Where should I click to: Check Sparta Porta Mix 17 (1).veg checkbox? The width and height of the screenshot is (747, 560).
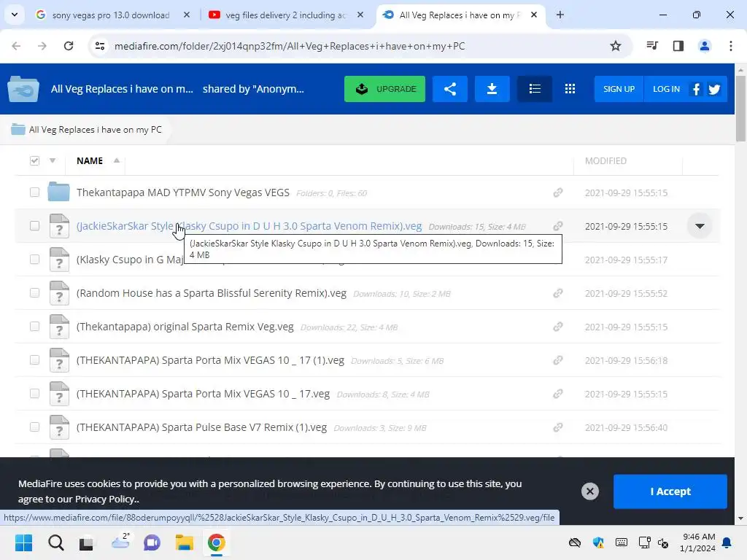pyautogui.click(x=34, y=360)
